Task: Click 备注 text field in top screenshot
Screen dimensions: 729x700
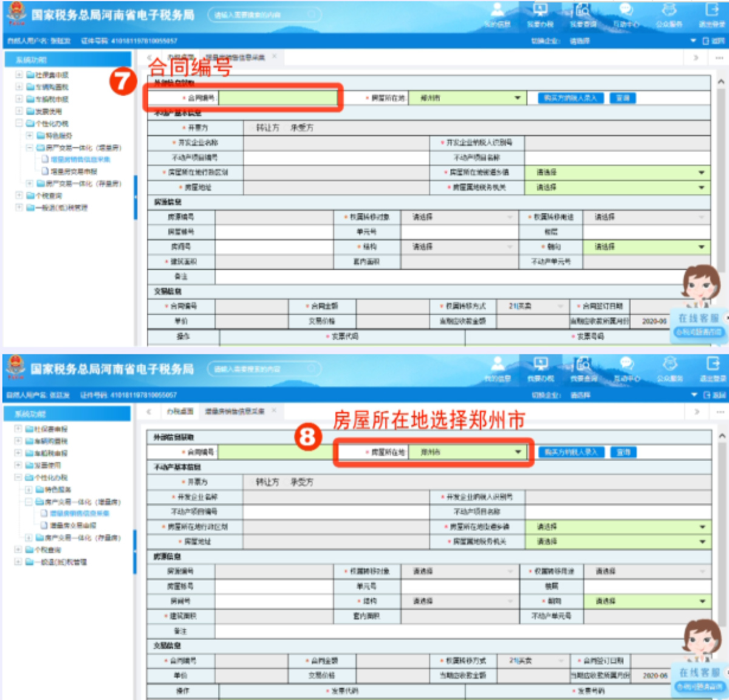Action: click(x=463, y=277)
